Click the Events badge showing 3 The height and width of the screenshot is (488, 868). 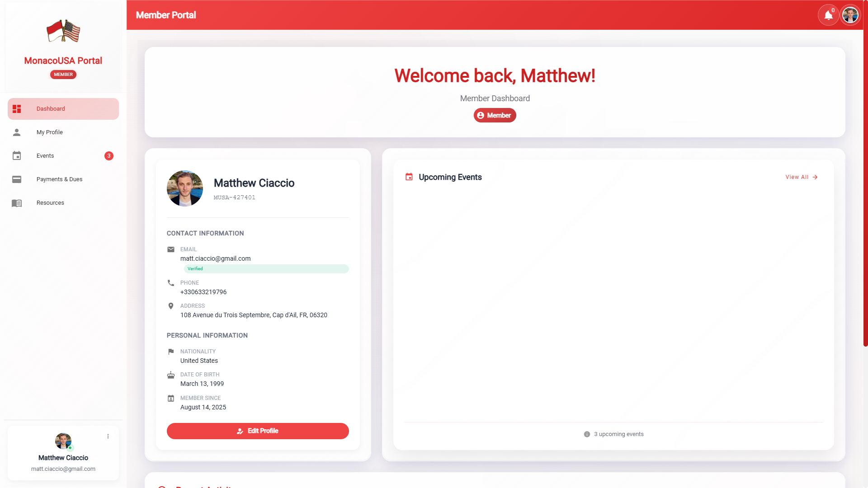[109, 156]
